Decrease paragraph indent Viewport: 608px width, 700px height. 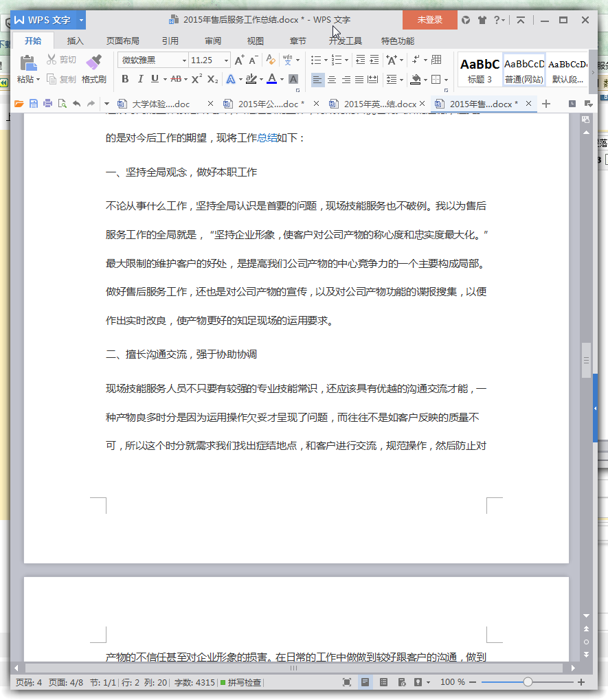[360, 59]
